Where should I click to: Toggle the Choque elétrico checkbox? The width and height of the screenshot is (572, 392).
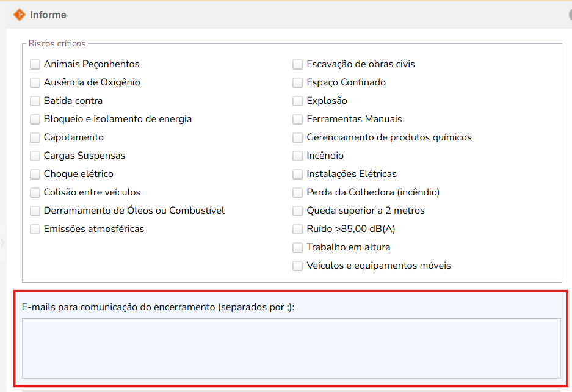[35, 174]
